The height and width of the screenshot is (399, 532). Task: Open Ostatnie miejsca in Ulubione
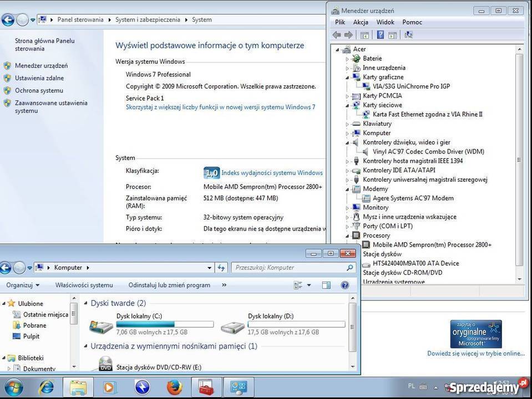coord(45,315)
